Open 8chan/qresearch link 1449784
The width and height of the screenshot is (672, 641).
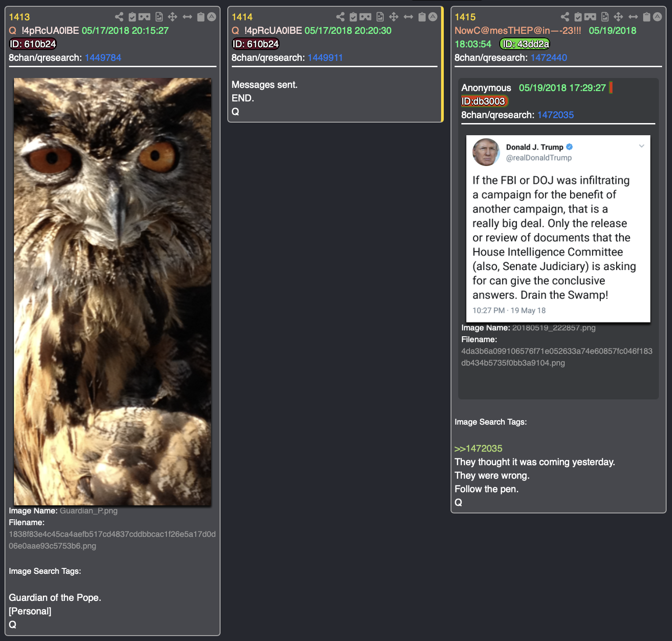tap(103, 58)
